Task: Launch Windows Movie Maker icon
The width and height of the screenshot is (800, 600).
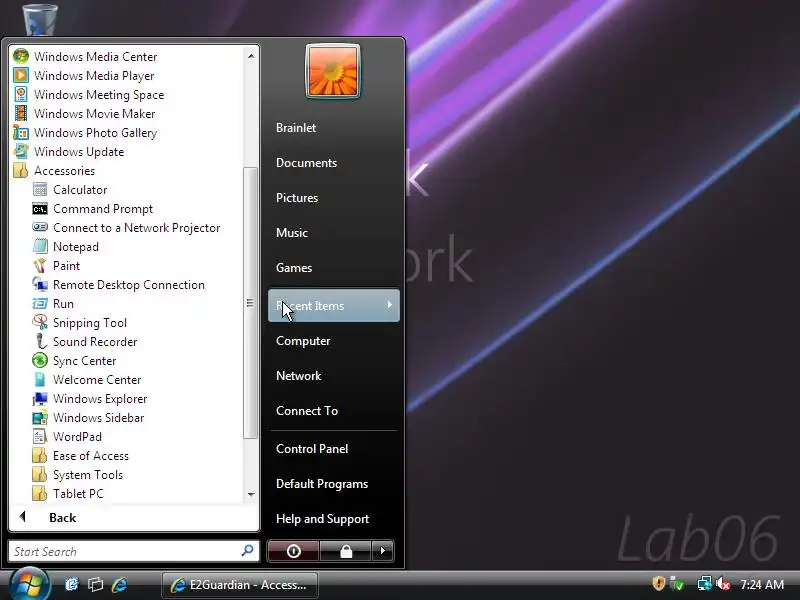Action: 21,113
